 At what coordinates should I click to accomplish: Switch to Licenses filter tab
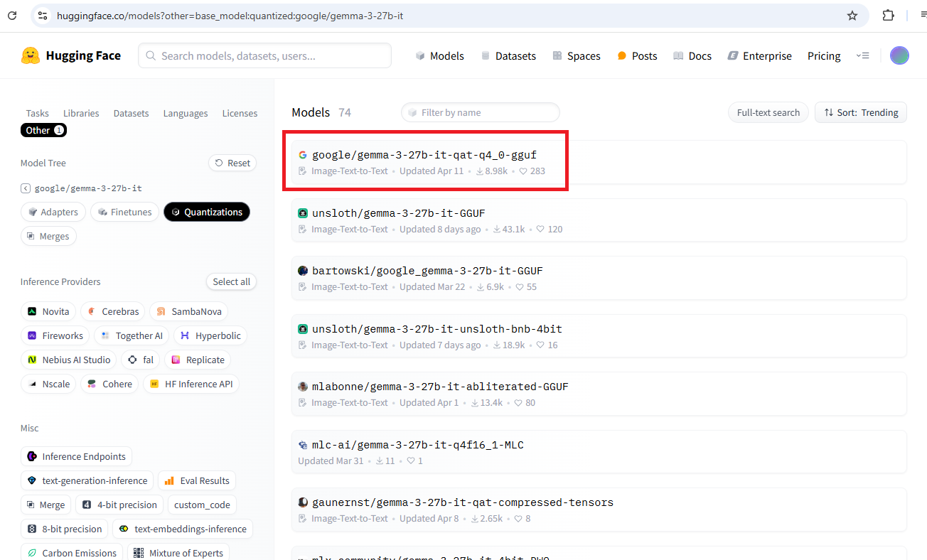pyautogui.click(x=240, y=113)
